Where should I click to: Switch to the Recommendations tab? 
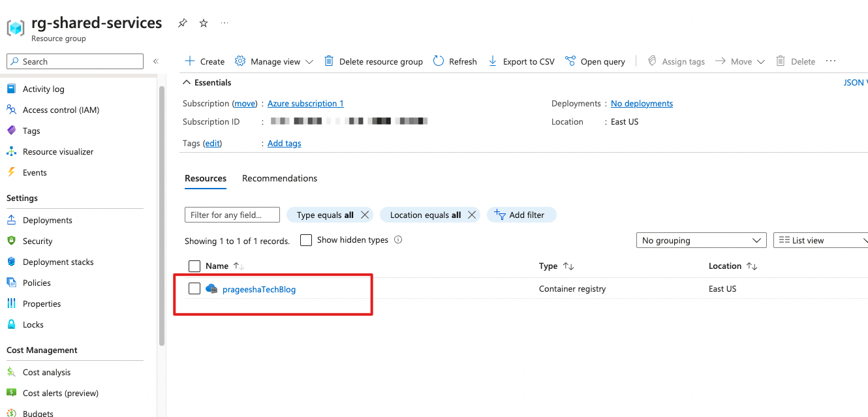coord(279,178)
